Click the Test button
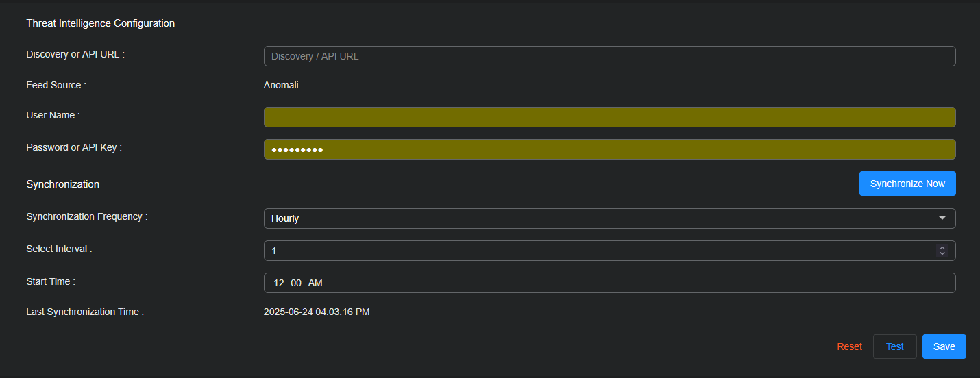 click(x=894, y=346)
